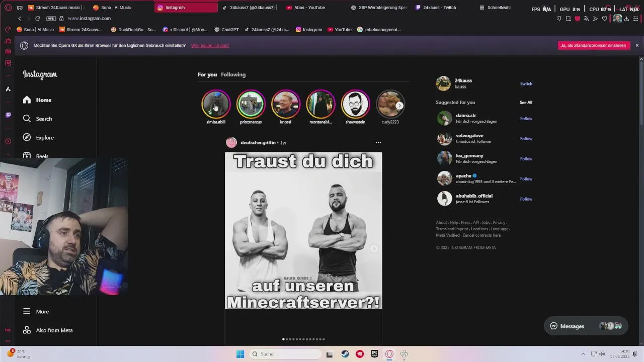
Task: Click the Opera GX menu logo
Action: (8, 8)
